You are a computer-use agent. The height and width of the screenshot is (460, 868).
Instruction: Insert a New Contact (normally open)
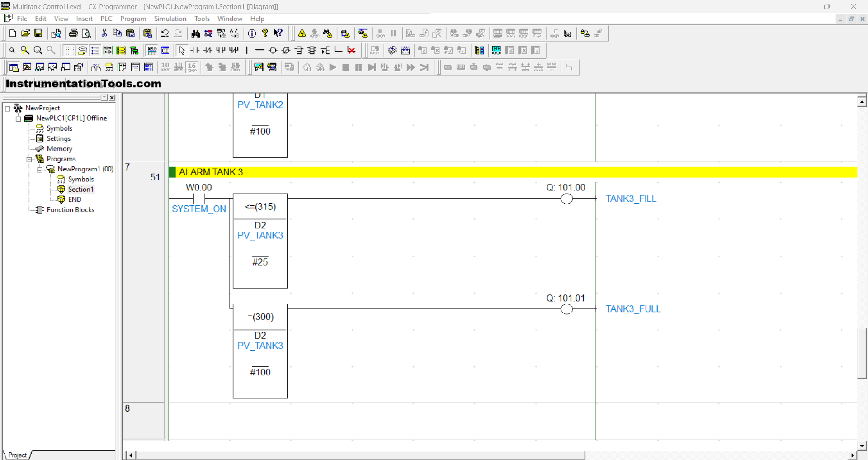click(195, 50)
